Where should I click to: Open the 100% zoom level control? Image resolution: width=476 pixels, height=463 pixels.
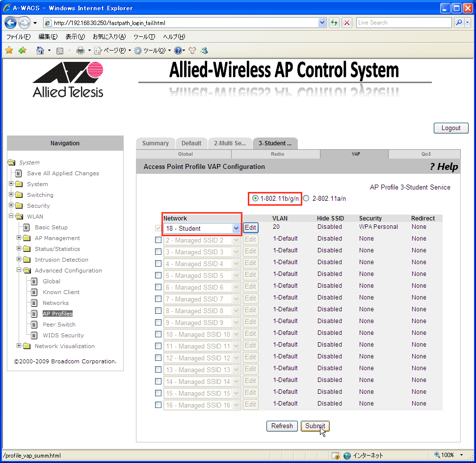click(449, 455)
